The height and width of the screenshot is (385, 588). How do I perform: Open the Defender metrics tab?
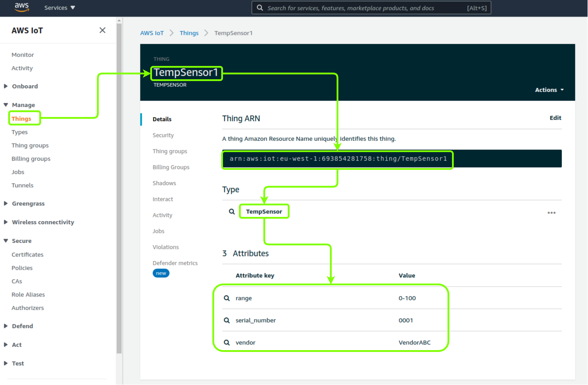click(175, 263)
